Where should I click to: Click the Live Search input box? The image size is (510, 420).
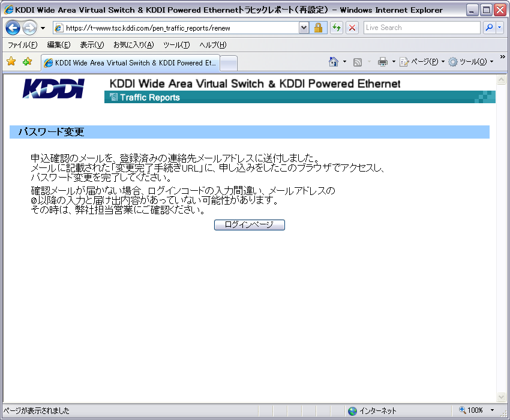pos(422,28)
